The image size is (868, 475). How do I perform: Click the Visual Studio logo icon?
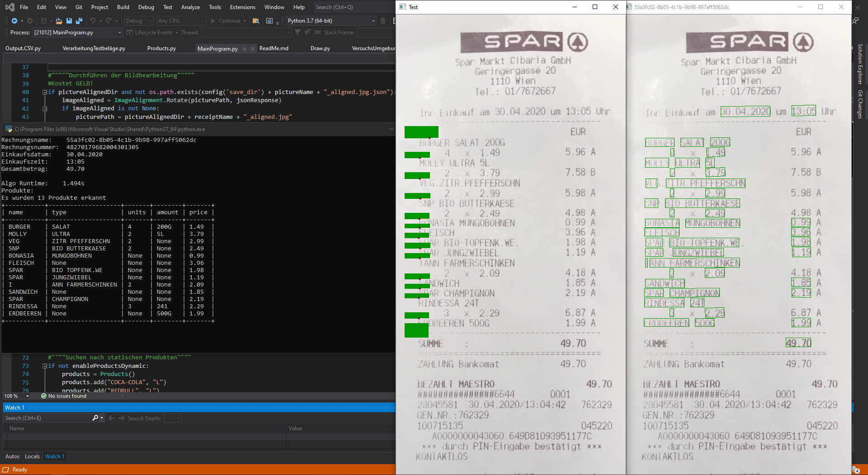(9, 7)
